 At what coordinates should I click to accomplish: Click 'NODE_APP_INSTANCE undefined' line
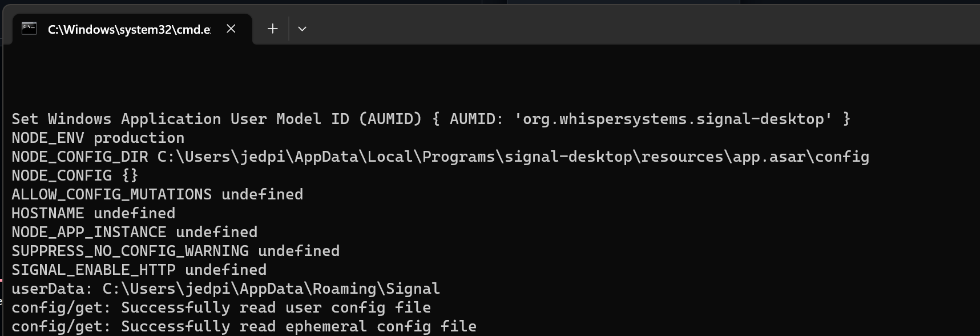pyautogui.click(x=134, y=231)
